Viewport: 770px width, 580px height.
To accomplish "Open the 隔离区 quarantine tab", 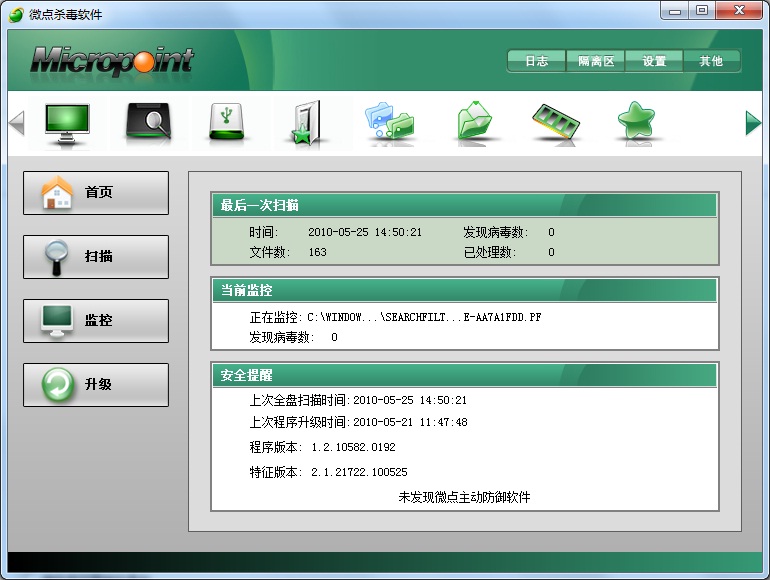I will tap(596, 61).
